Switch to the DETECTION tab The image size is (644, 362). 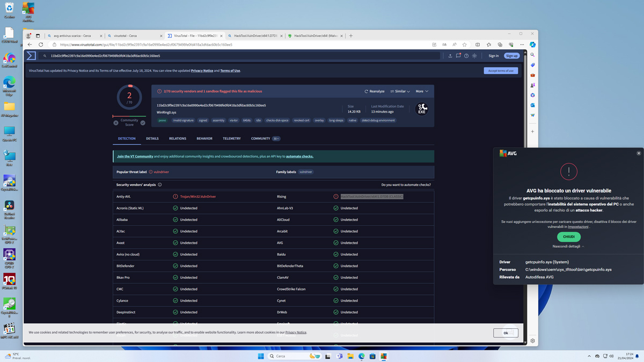coord(127,138)
